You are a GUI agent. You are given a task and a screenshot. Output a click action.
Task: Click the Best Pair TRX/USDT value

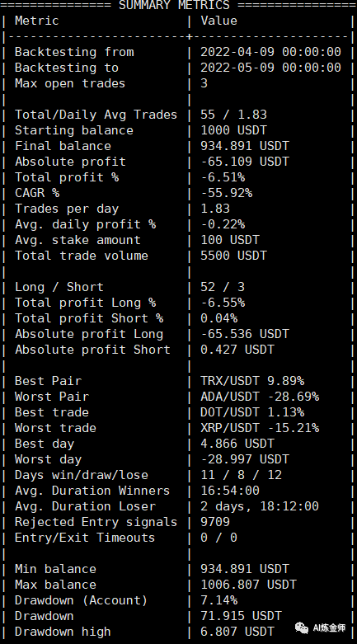click(252, 381)
